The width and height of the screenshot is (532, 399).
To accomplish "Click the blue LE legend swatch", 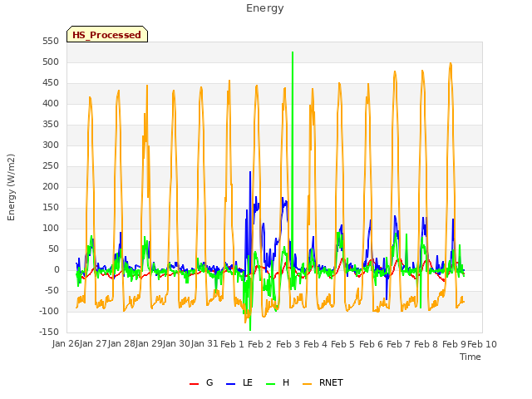I will 230,384.
